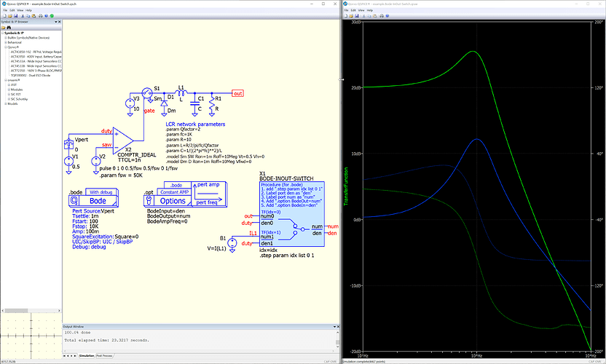Save the schematic with the floppy icon
This screenshot has height=364, width=606.
16,16
